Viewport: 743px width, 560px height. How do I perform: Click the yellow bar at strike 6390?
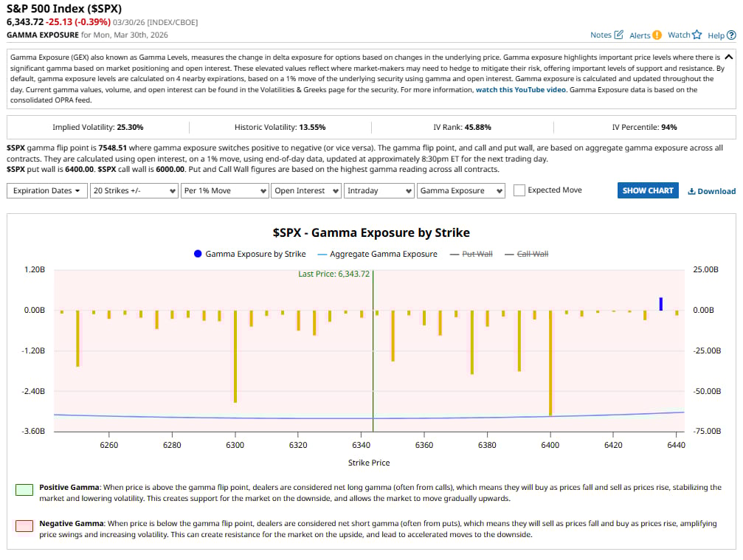tap(519, 341)
